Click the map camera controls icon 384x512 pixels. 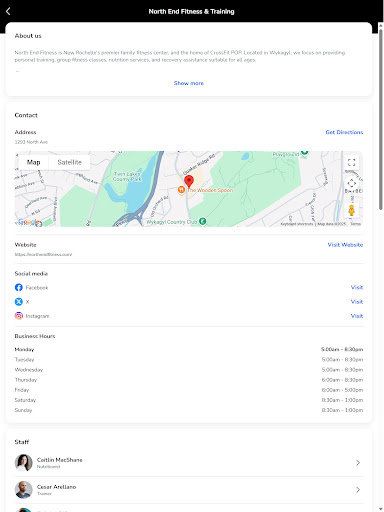(x=351, y=183)
